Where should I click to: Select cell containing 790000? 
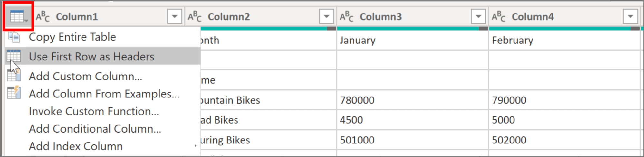[565, 100]
